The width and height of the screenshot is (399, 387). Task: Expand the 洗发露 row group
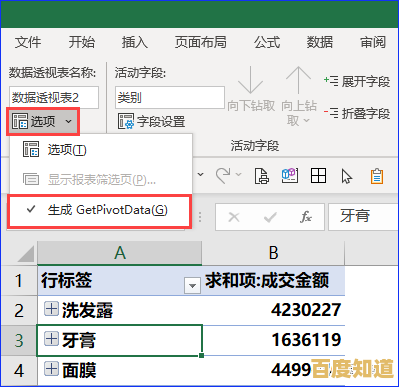click(51, 309)
